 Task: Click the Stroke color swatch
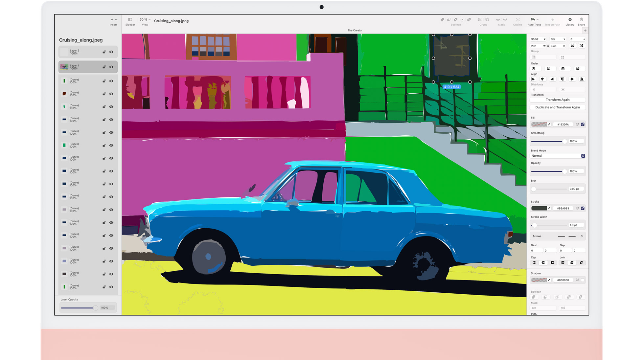click(539, 208)
